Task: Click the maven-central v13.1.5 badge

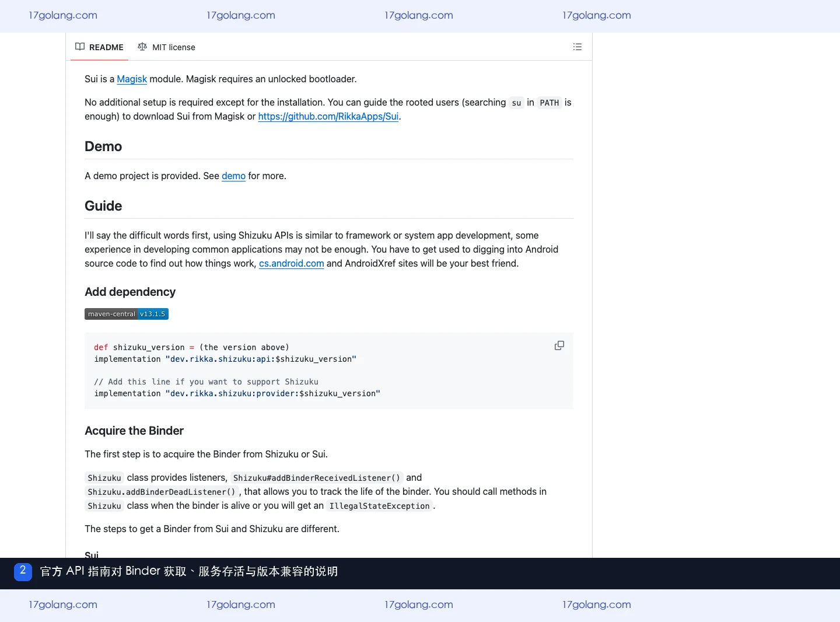Action: coord(127,314)
